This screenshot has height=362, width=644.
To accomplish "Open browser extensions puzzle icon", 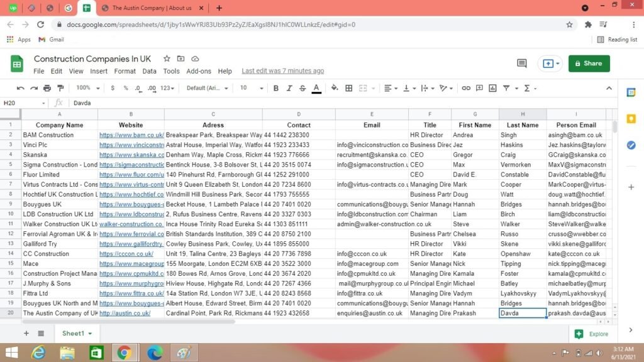I will pos(588,25).
